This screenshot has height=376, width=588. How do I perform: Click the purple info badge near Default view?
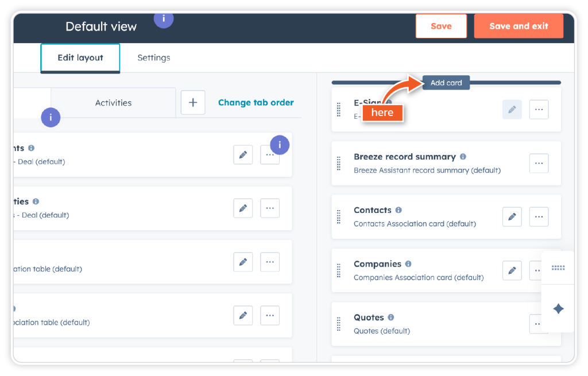[164, 18]
